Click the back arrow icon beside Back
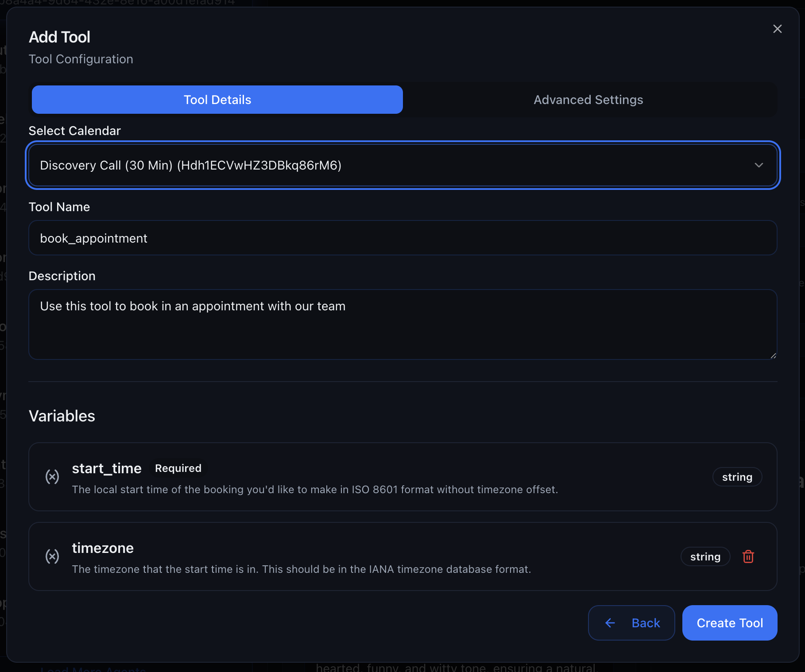 tap(610, 623)
